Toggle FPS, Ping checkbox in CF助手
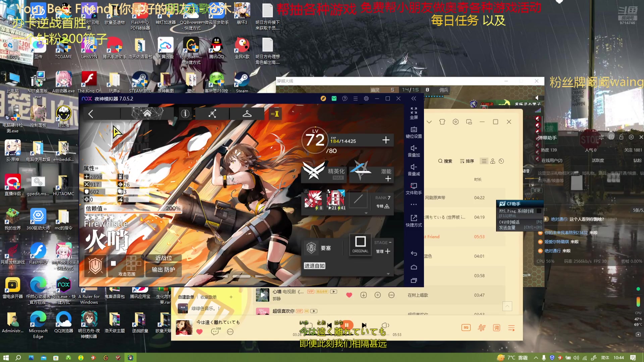This screenshot has width=644, height=362. [539, 211]
